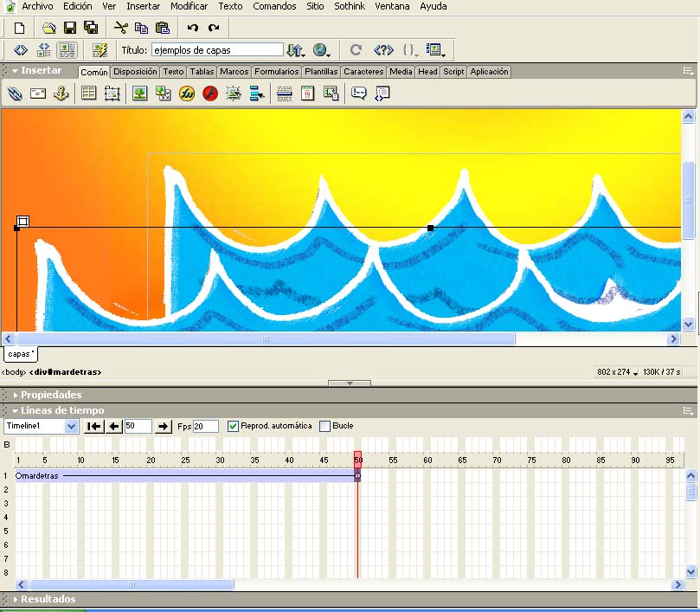This screenshot has height=612, width=700.
Task: Toggle the Reprod. automática checkbox
Action: point(233,426)
